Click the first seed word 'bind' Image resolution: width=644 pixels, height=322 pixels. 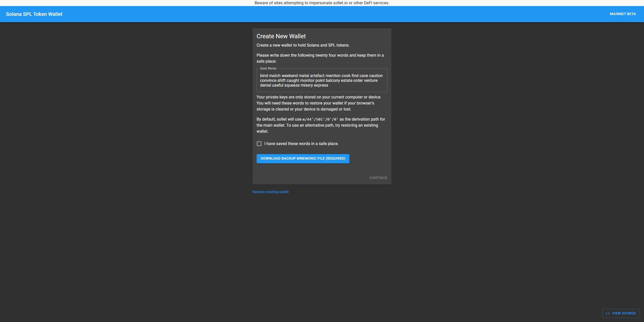[x=264, y=76]
